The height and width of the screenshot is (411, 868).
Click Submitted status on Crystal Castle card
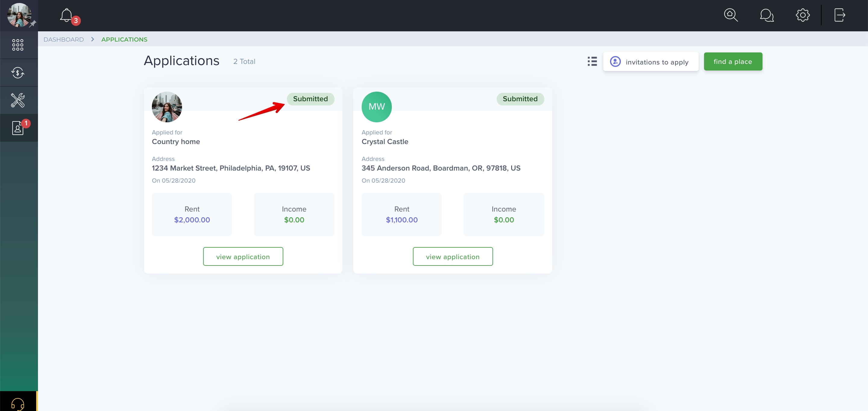tap(520, 99)
